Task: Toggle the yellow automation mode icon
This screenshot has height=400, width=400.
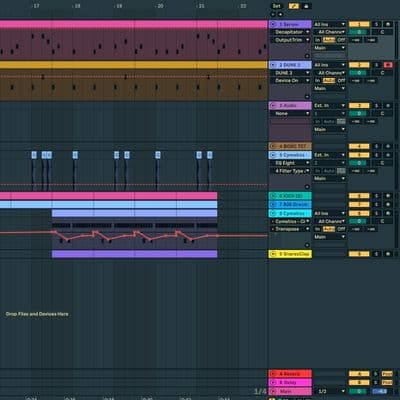Action: pyautogui.click(x=294, y=6)
